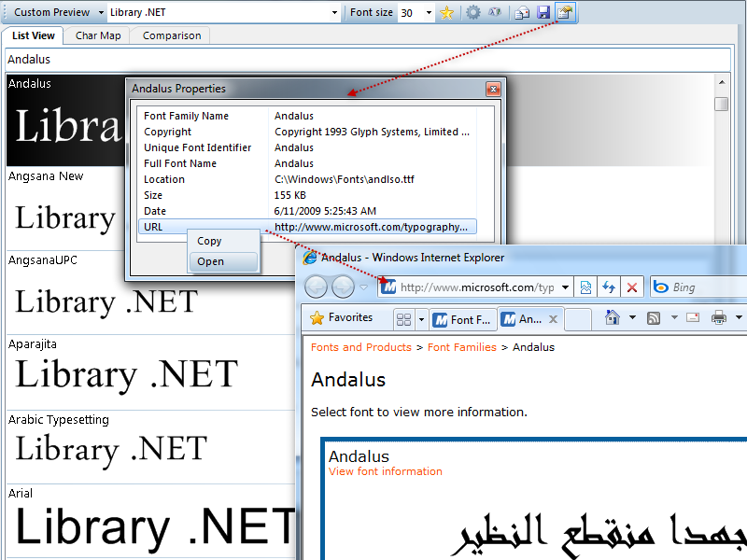Go back in Internet Explorer
The height and width of the screenshot is (560, 747).
point(316,287)
